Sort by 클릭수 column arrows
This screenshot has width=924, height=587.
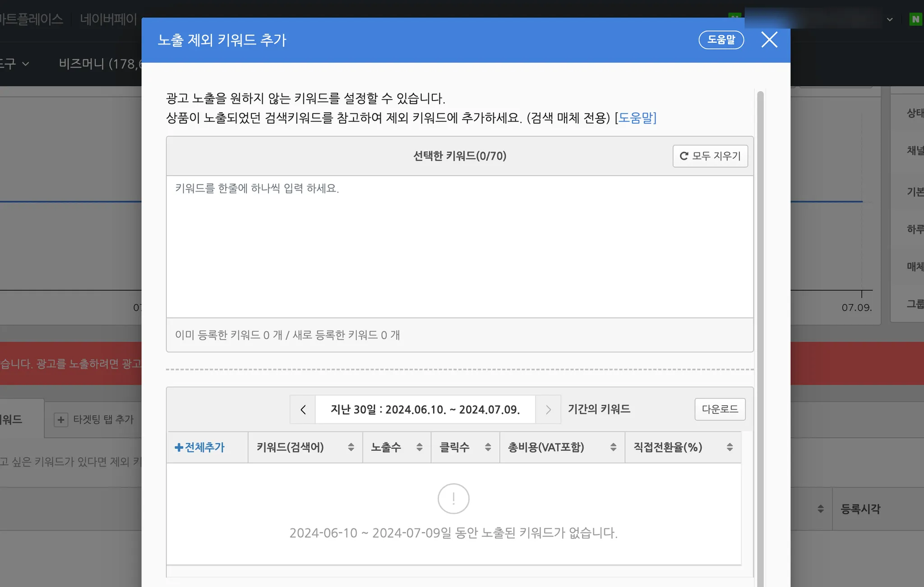(488, 447)
